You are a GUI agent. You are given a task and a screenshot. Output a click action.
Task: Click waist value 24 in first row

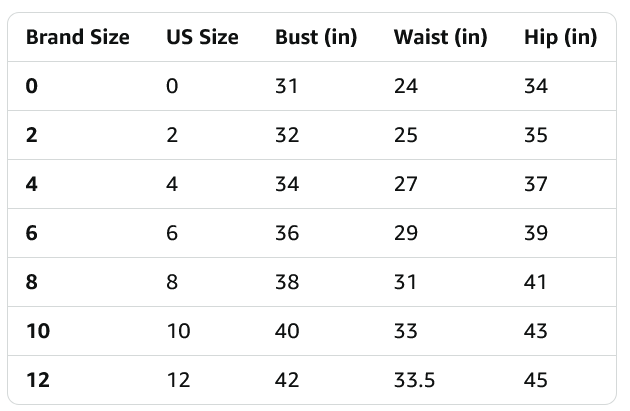(406, 86)
